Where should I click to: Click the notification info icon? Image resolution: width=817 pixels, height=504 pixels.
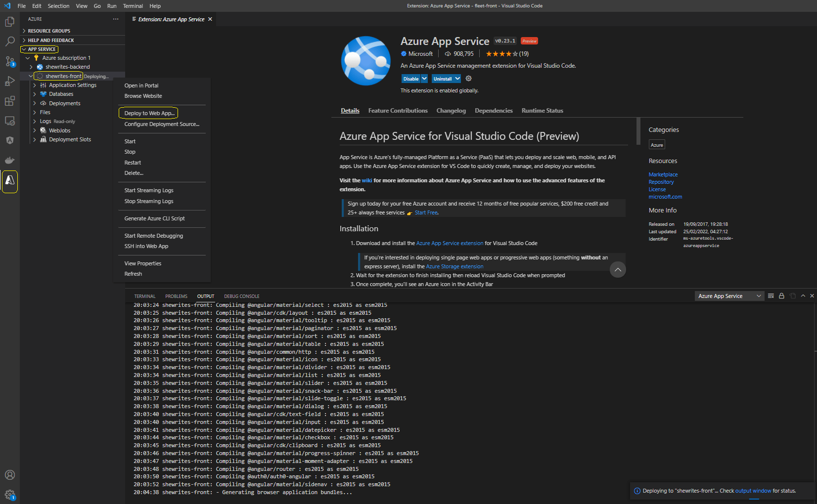point(637,491)
